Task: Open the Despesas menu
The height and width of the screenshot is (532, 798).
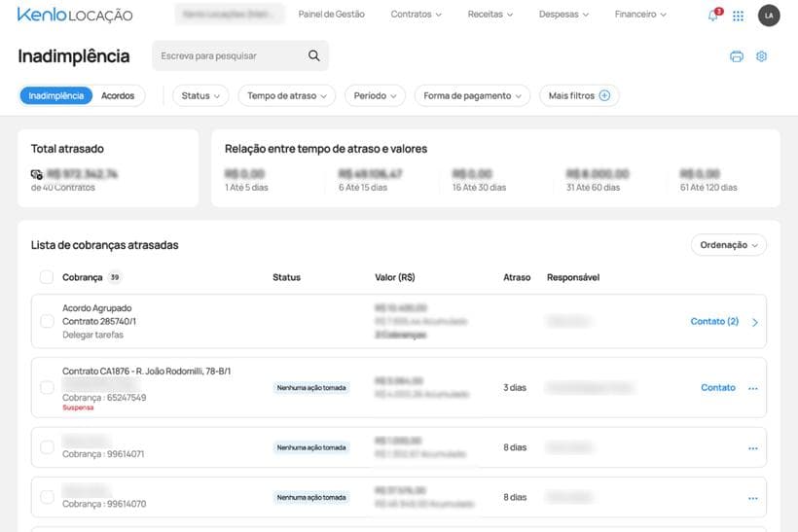Action: click(x=563, y=15)
